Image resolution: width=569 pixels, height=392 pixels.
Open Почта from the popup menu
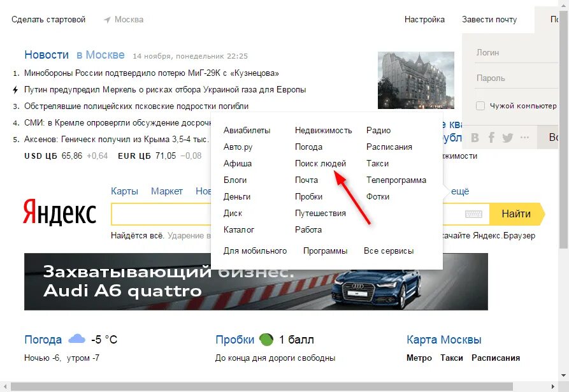tap(306, 180)
